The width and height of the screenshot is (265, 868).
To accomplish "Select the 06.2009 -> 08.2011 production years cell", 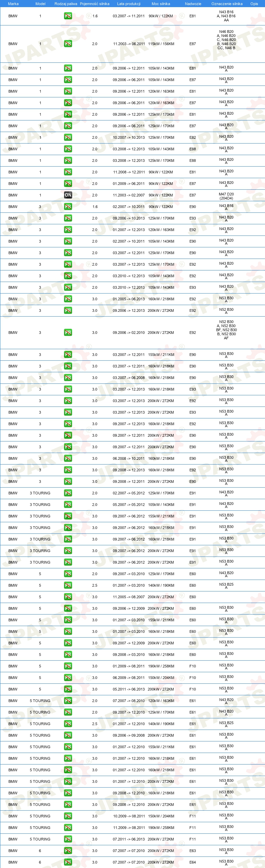I will pyautogui.click(x=129, y=678).
